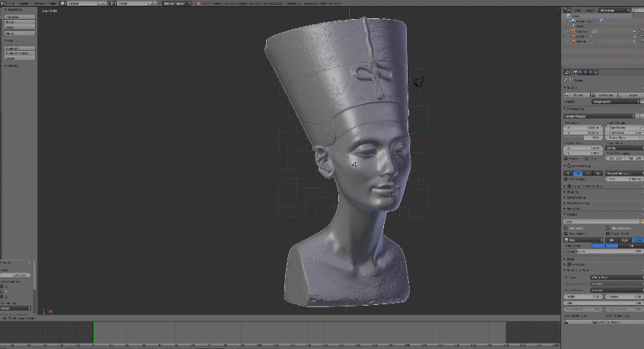Select the Scene properties tab icon
The height and width of the screenshot is (349, 644).
[585, 73]
